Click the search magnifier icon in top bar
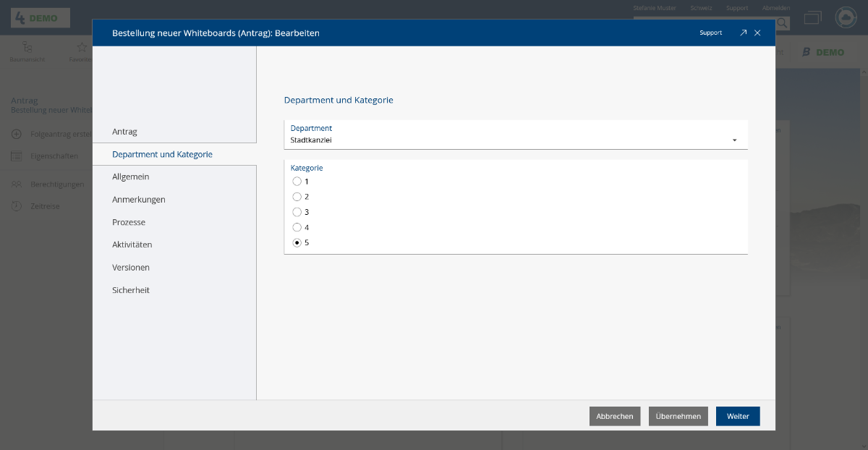 [783, 23]
